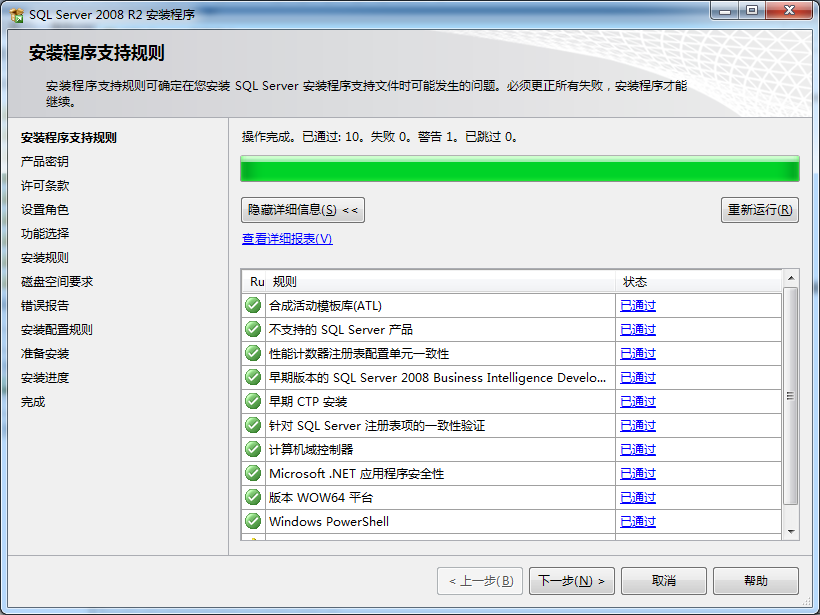Viewport: 820px width, 615px height.
Task: Select 安装配置规则 step in sidebar
Action: point(56,330)
